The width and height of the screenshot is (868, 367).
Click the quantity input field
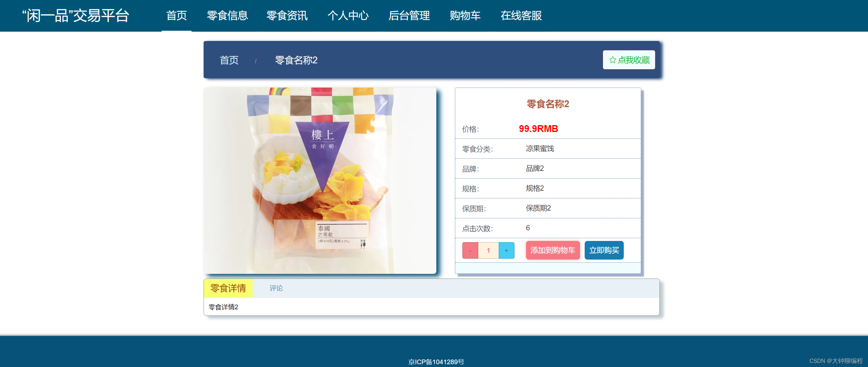click(488, 250)
